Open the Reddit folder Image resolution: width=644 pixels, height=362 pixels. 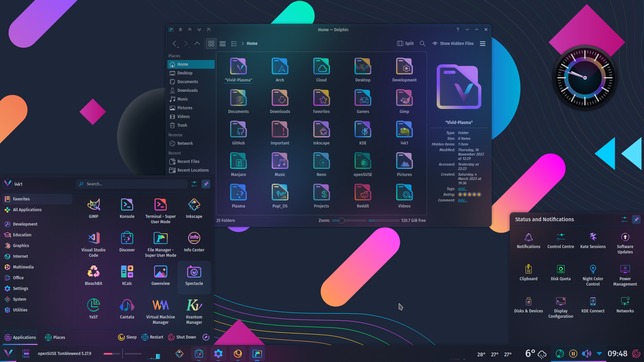[x=363, y=196]
